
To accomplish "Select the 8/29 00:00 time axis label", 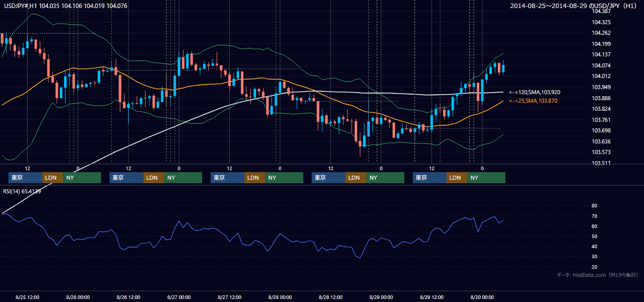I will [381, 297].
